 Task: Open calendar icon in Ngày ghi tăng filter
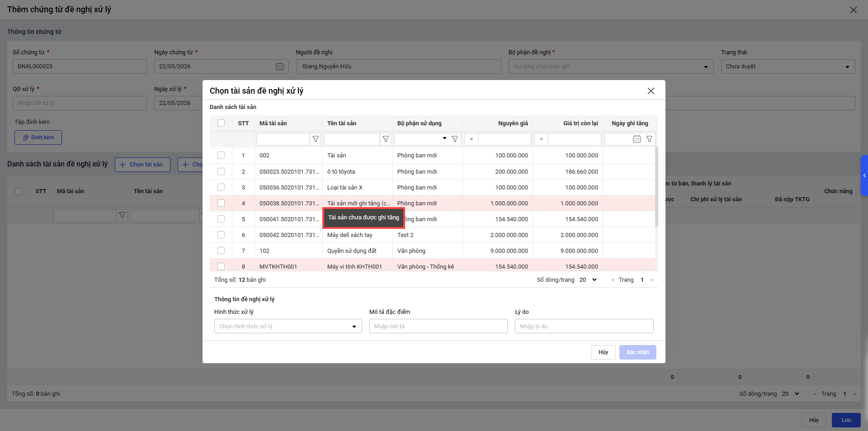(x=637, y=139)
